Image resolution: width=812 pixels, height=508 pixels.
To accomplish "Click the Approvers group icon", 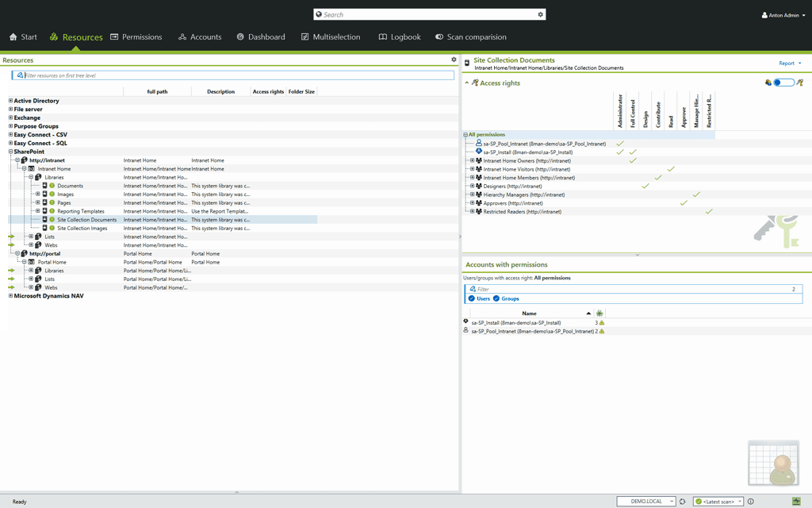I will 479,202.
